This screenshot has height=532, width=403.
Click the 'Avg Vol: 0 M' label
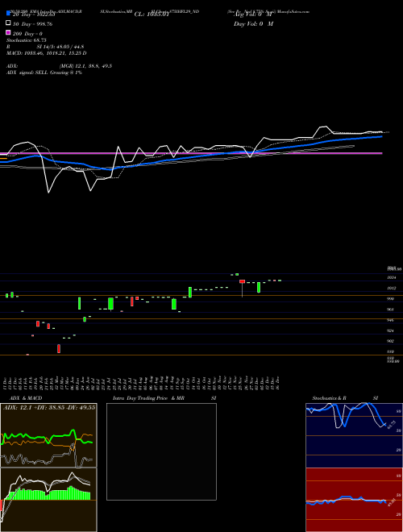253,15
